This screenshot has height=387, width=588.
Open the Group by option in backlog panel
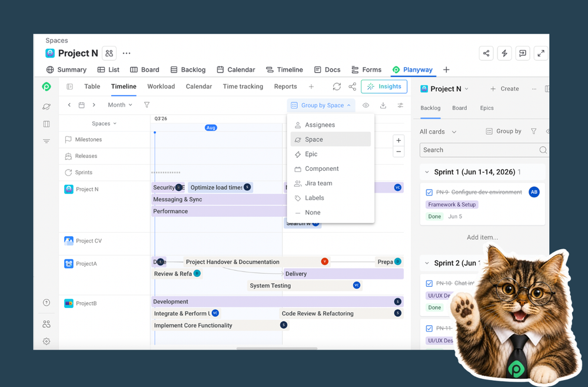click(503, 131)
